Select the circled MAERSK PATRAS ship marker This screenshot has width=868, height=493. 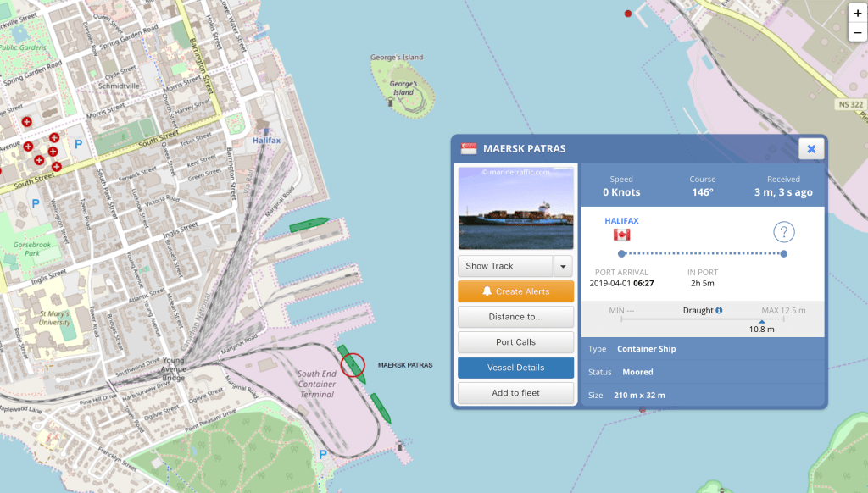tap(352, 365)
